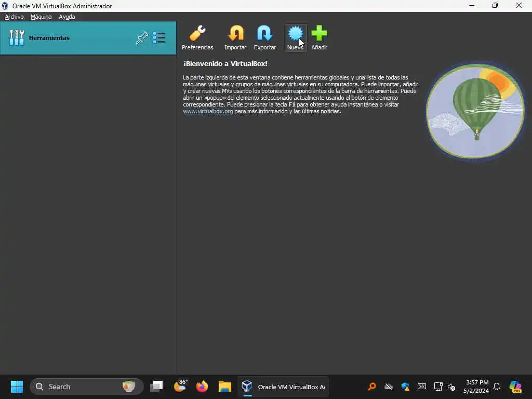This screenshot has width=532, height=399.
Task: Open the weather widget showing 86°
Action: [x=180, y=387]
